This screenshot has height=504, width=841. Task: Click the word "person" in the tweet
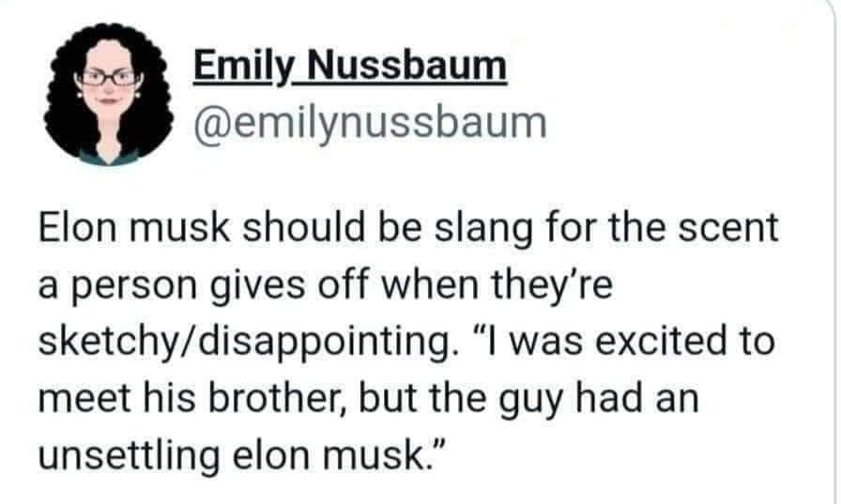(131, 285)
